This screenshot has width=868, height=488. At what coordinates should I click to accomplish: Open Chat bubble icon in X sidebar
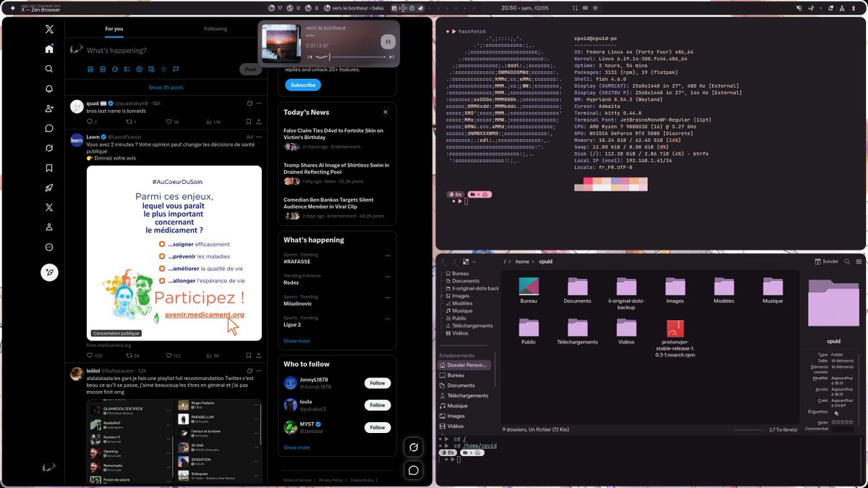point(49,128)
